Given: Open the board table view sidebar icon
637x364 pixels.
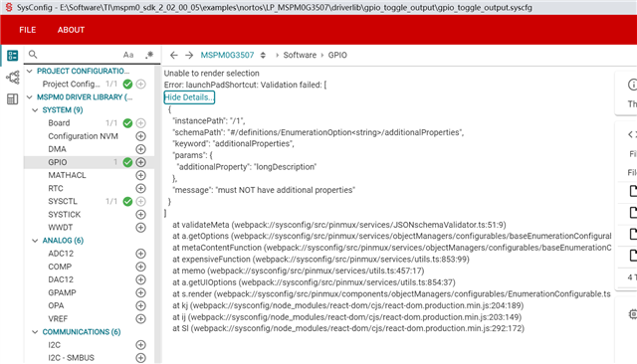Looking at the screenshot, I should (x=13, y=99).
